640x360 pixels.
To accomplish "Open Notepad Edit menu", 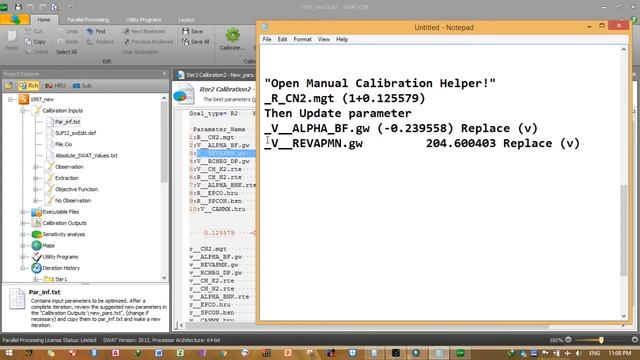I will (x=282, y=39).
